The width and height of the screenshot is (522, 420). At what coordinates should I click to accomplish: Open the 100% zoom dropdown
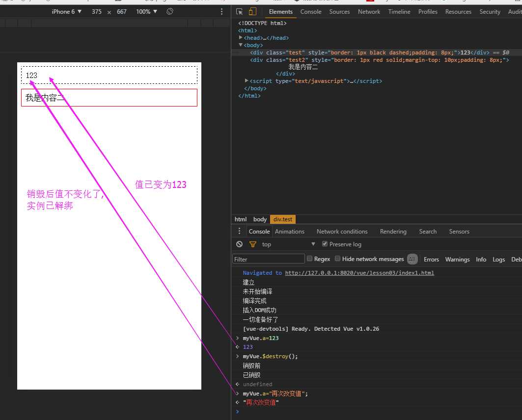pos(146,12)
